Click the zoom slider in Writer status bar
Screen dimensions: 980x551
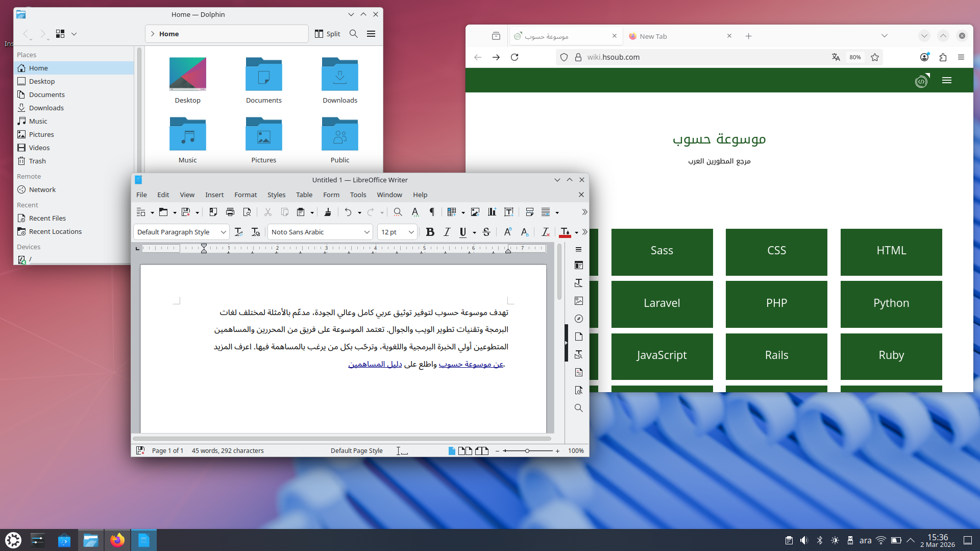click(x=527, y=451)
